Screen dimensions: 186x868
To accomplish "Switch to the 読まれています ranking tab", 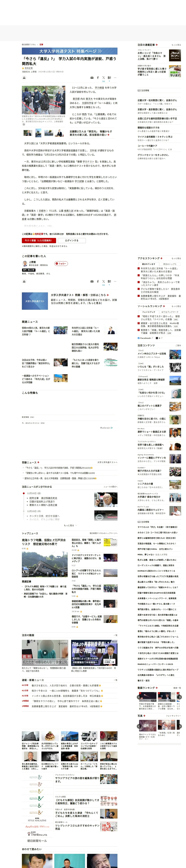I will click(x=148, y=264).
